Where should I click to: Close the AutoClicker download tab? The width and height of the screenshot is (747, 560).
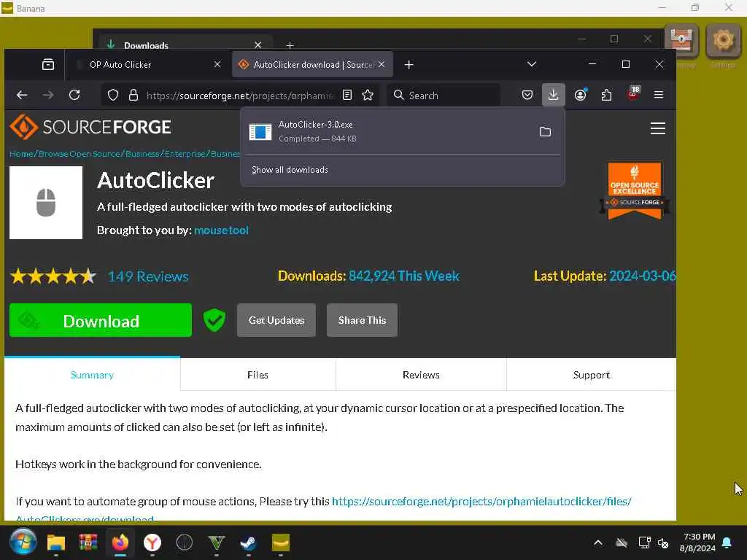pos(382,64)
